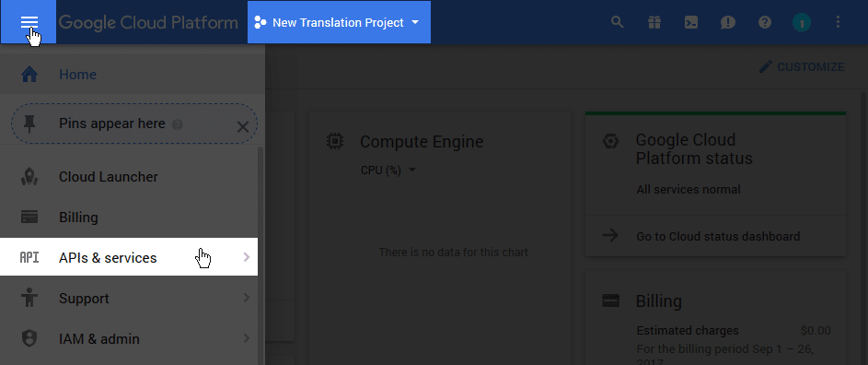Image resolution: width=868 pixels, height=365 pixels.
Task: Click the Google Cloud Platform logo
Action: [x=148, y=23]
